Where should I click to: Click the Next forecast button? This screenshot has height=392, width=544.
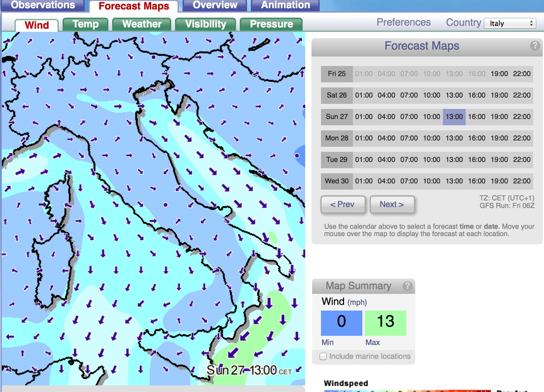point(392,205)
